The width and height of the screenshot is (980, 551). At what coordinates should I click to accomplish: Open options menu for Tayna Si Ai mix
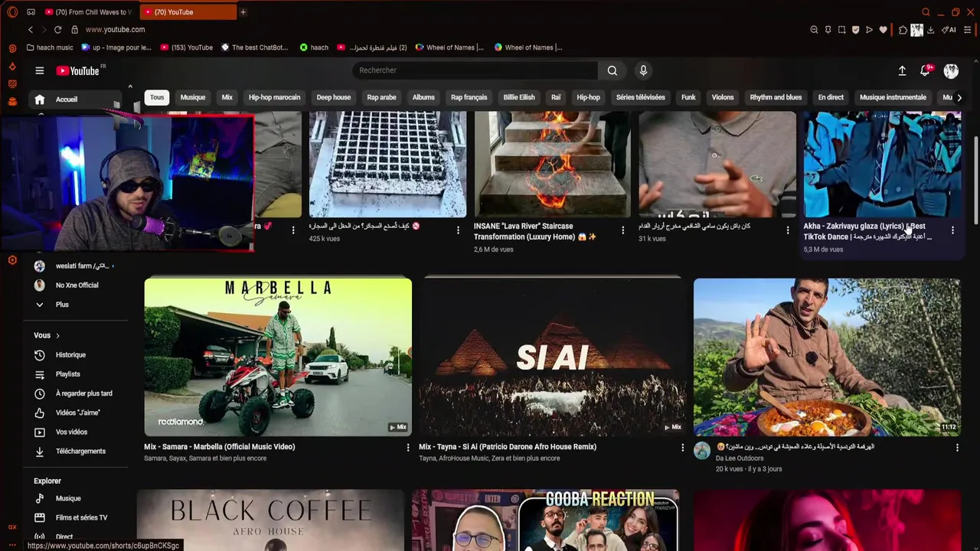pyautogui.click(x=682, y=448)
